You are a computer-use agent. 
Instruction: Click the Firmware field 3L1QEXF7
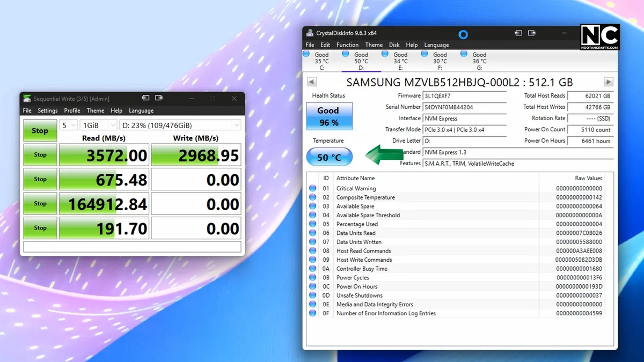coord(465,96)
